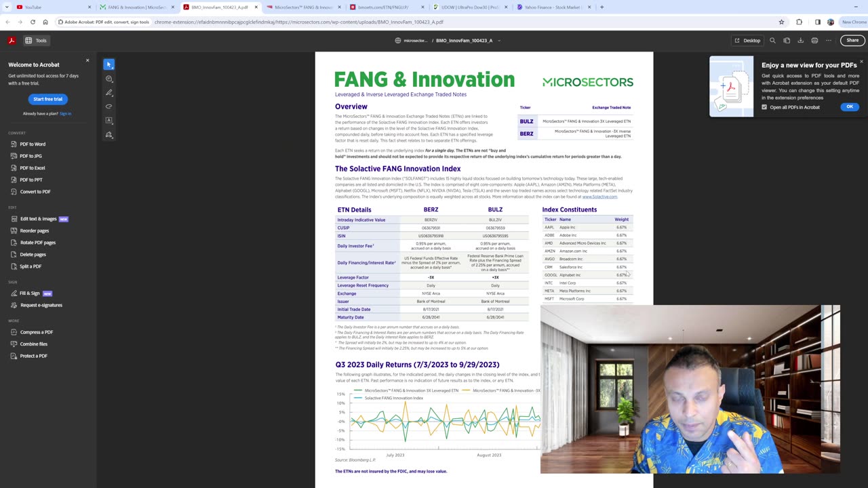Close the YouTube tab
Viewport: 868px width, 488px height.
[x=89, y=7]
